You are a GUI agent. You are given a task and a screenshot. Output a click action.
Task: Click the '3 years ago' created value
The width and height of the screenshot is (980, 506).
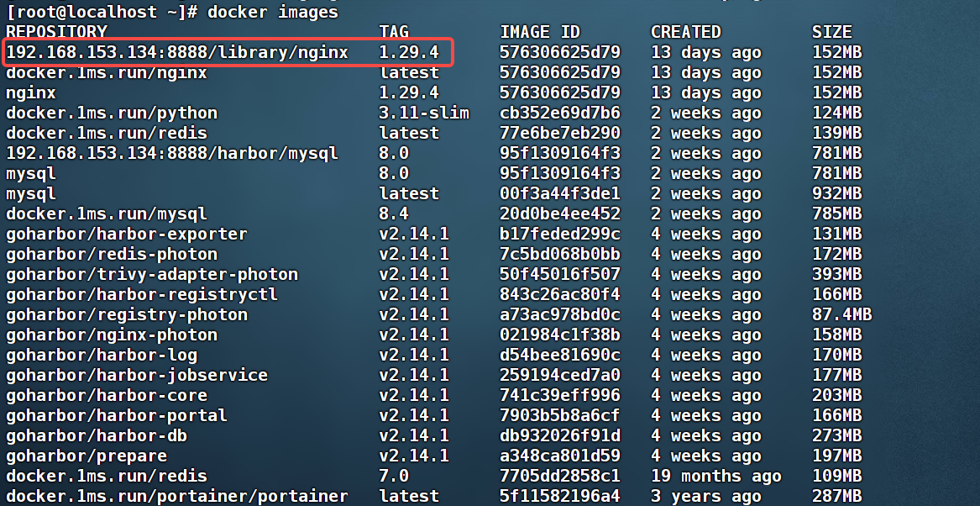point(705,496)
